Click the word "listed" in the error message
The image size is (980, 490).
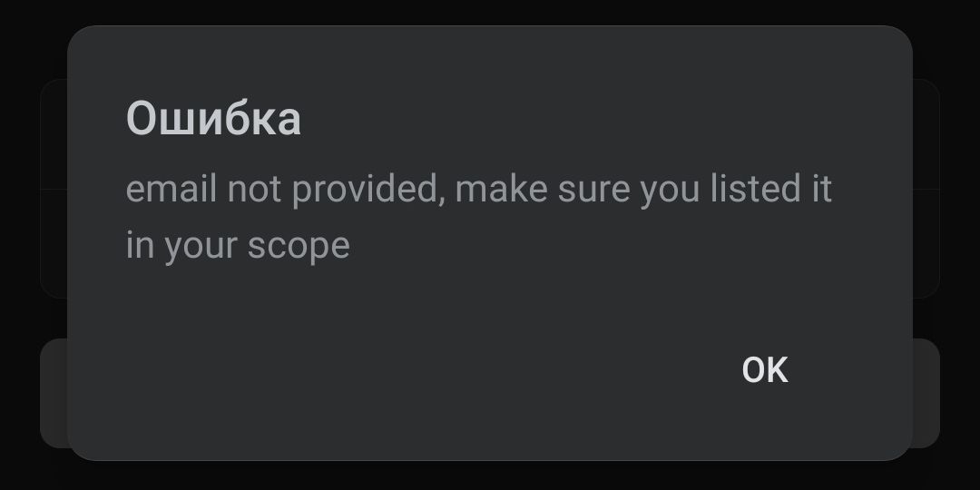pos(726,190)
